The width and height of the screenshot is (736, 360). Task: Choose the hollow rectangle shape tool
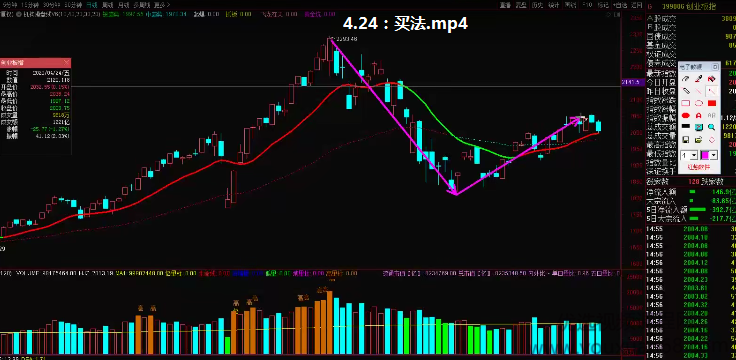coord(686,103)
